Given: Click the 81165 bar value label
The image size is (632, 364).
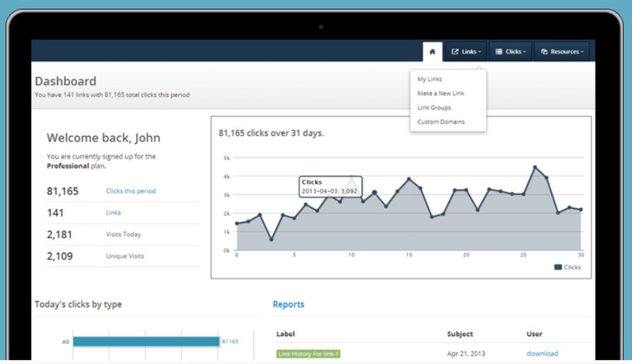Looking at the screenshot, I should tap(230, 341).
